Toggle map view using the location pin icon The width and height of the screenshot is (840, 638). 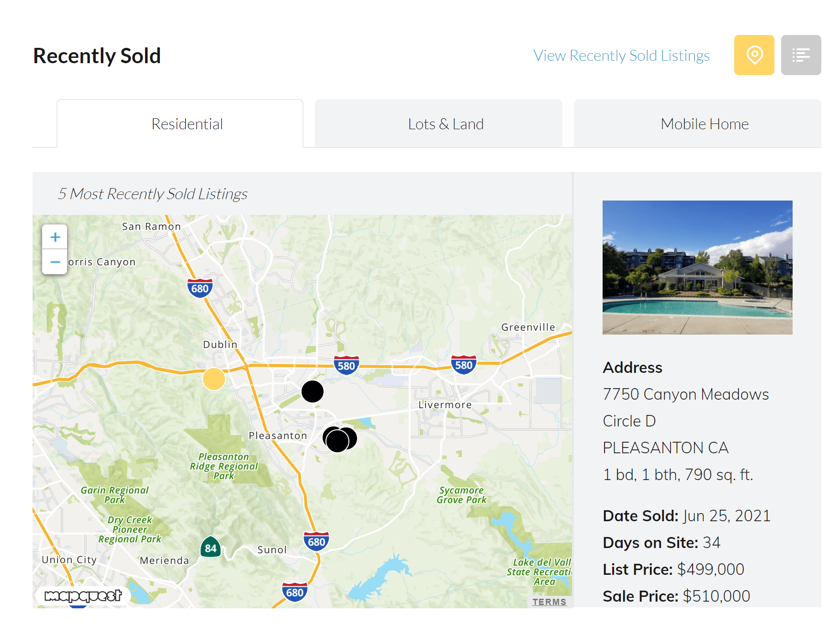(754, 55)
